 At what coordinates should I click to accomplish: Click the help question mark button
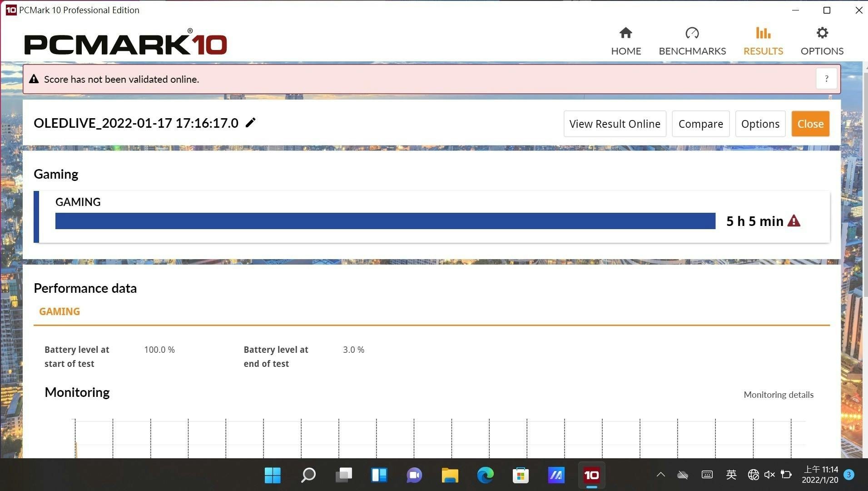(x=826, y=79)
